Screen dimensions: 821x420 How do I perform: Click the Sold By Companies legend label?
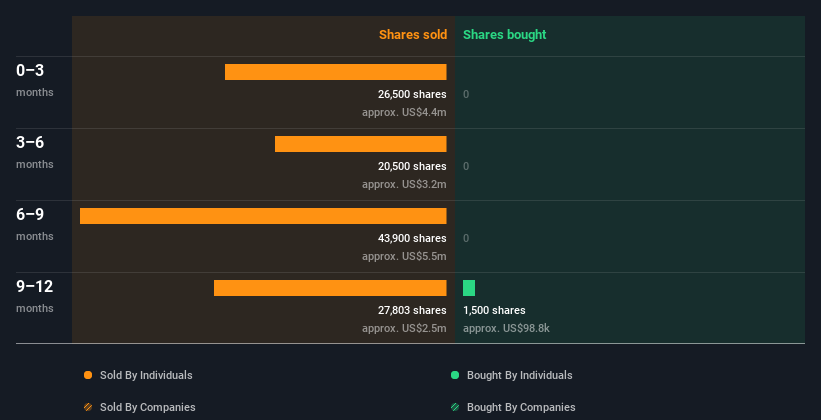[x=148, y=407]
